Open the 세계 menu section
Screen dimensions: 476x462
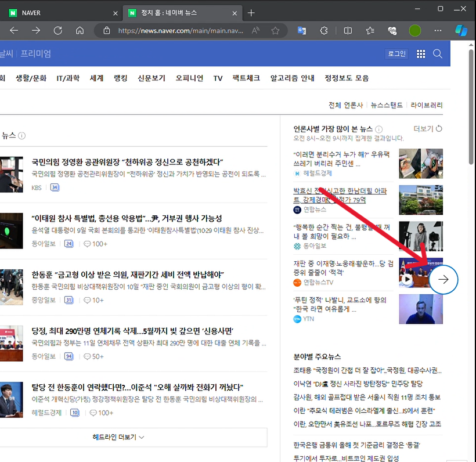(x=96, y=78)
